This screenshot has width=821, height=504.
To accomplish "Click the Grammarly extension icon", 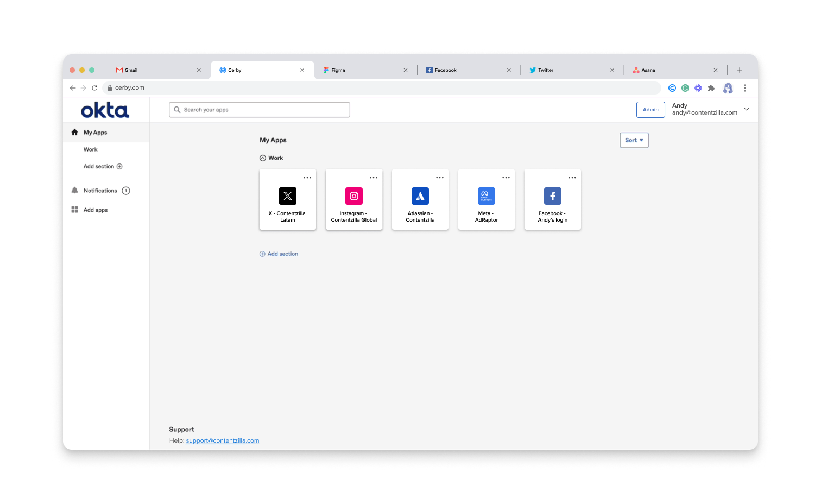I will pos(685,88).
